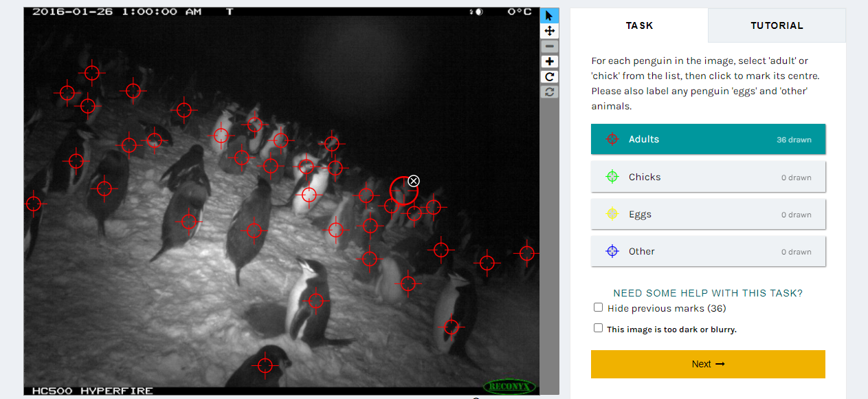
Task: Choose the Chicks marking tool
Action: [708, 177]
